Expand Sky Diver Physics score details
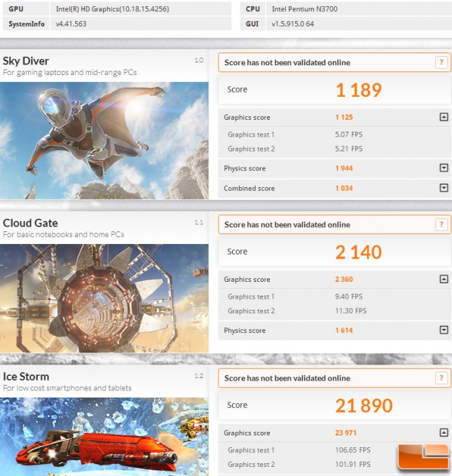 [x=444, y=168]
